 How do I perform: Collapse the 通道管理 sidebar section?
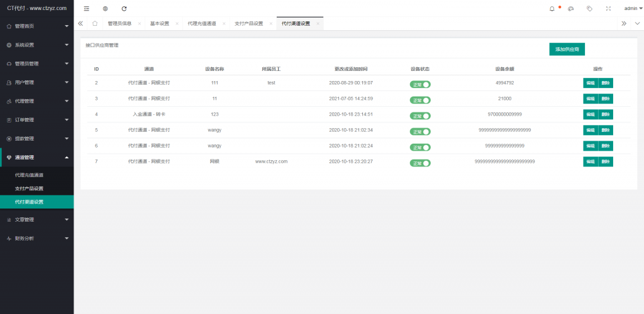click(36, 157)
